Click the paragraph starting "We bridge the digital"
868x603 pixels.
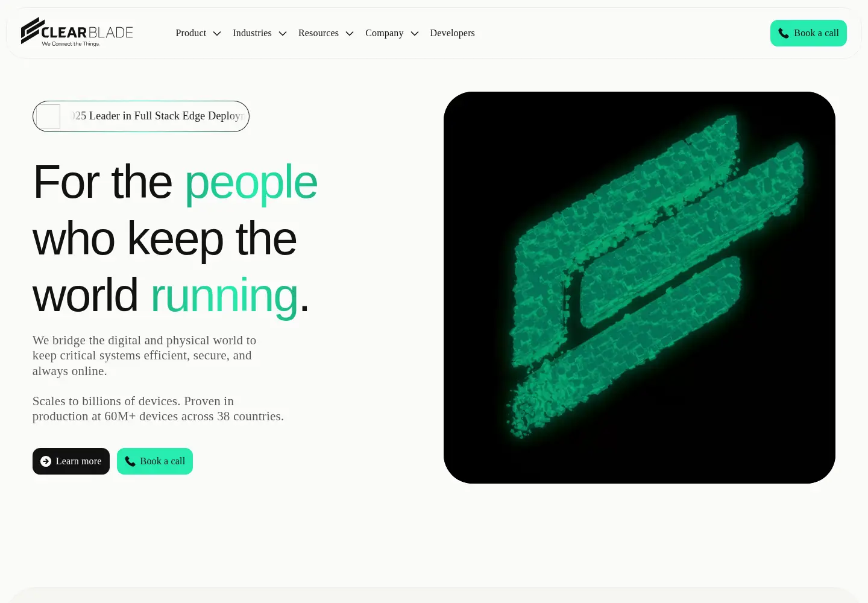145,356
